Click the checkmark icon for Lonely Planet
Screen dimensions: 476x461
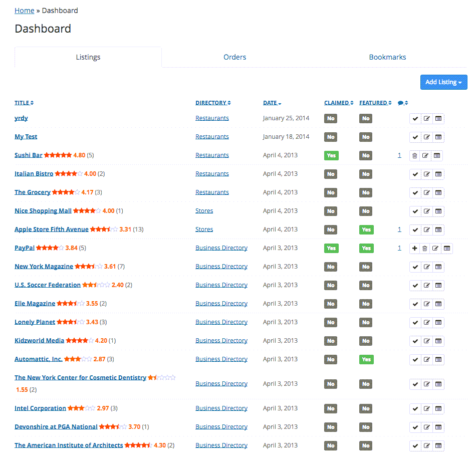coord(415,322)
